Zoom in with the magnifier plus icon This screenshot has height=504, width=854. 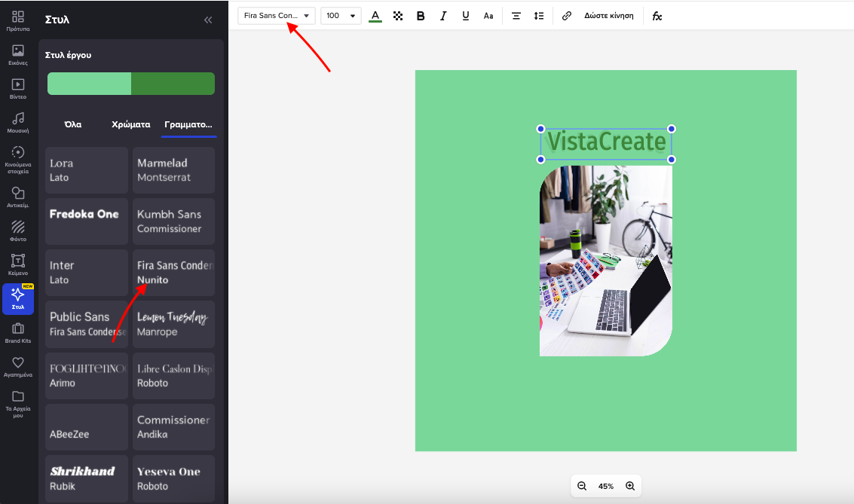point(630,486)
